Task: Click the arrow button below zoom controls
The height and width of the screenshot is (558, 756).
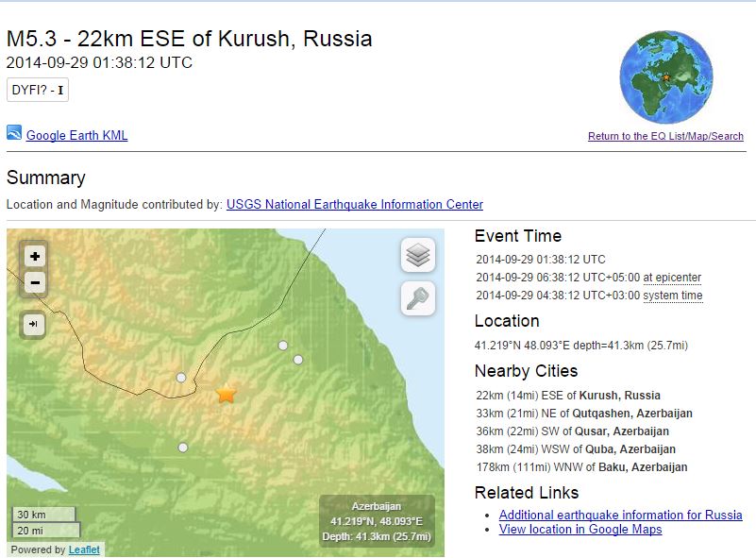Action: click(x=33, y=325)
